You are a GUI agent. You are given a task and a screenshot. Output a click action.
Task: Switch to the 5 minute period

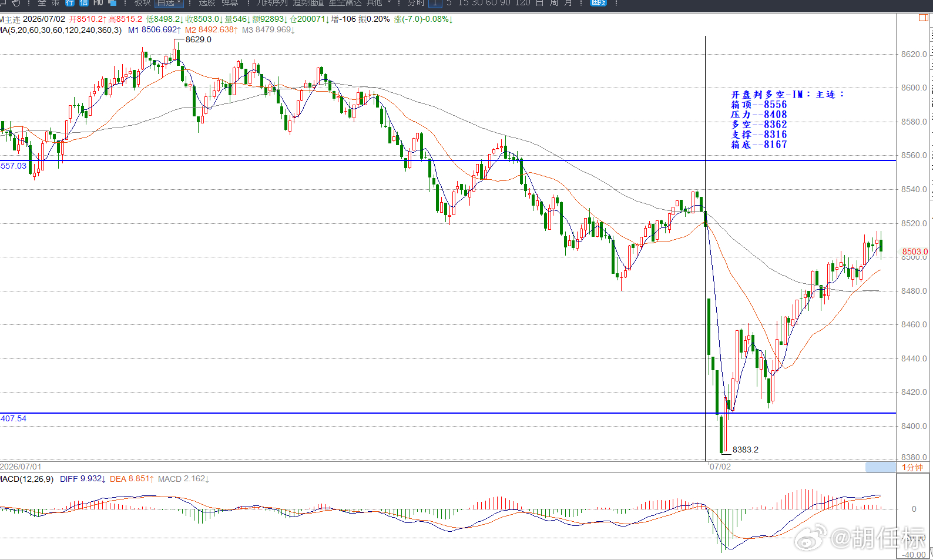449,3
